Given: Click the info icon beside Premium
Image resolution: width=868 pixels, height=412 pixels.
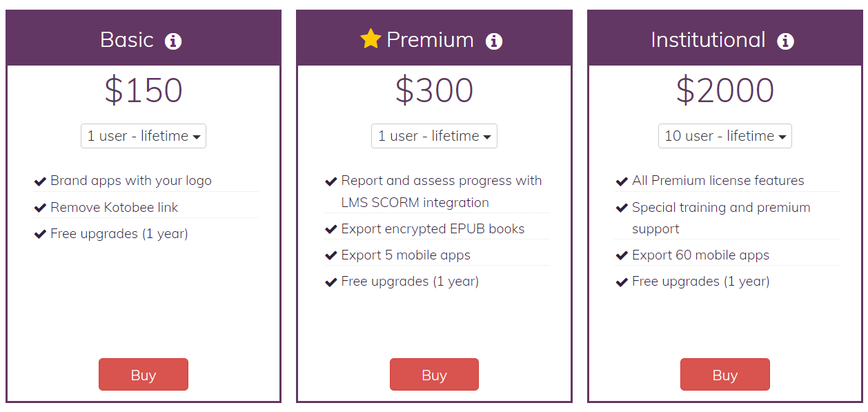Looking at the screenshot, I should click(494, 41).
